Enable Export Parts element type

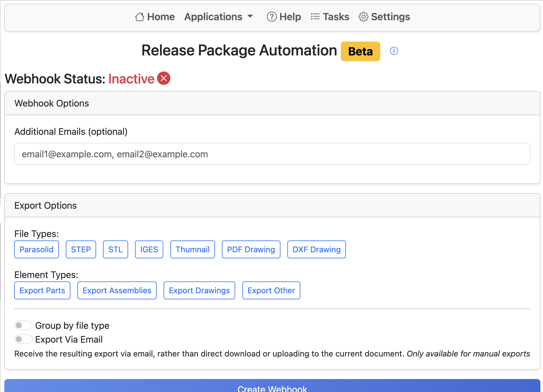point(42,290)
